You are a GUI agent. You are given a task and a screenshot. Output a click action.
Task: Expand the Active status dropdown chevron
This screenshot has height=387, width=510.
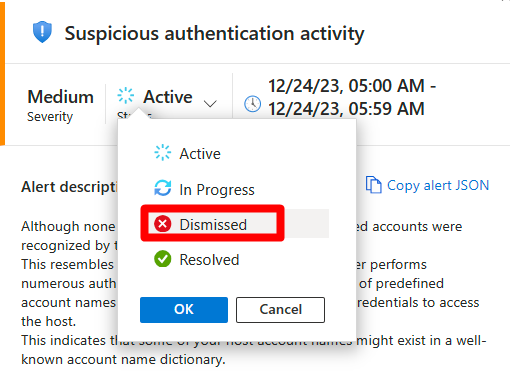(x=210, y=104)
